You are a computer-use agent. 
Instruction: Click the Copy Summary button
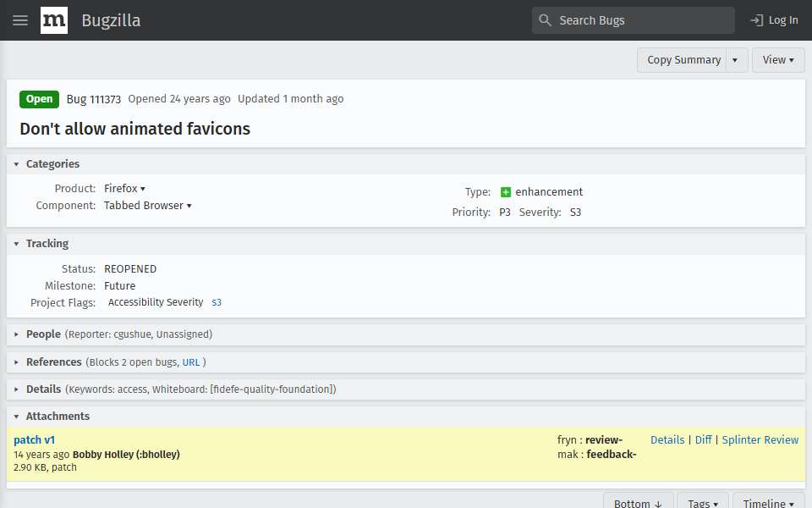[683, 60]
